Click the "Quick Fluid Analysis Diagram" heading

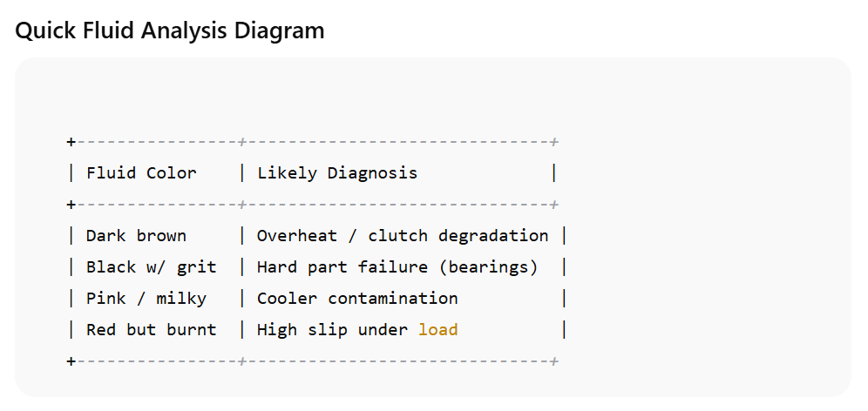click(170, 30)
